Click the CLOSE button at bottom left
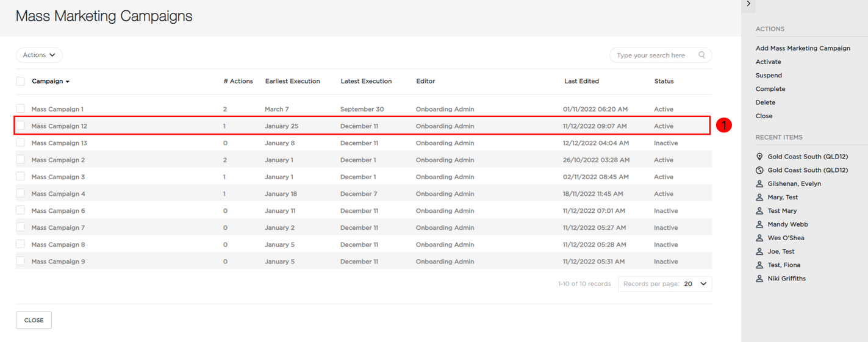This screenshot has width=868, height=342. click(x=34, y=320)
